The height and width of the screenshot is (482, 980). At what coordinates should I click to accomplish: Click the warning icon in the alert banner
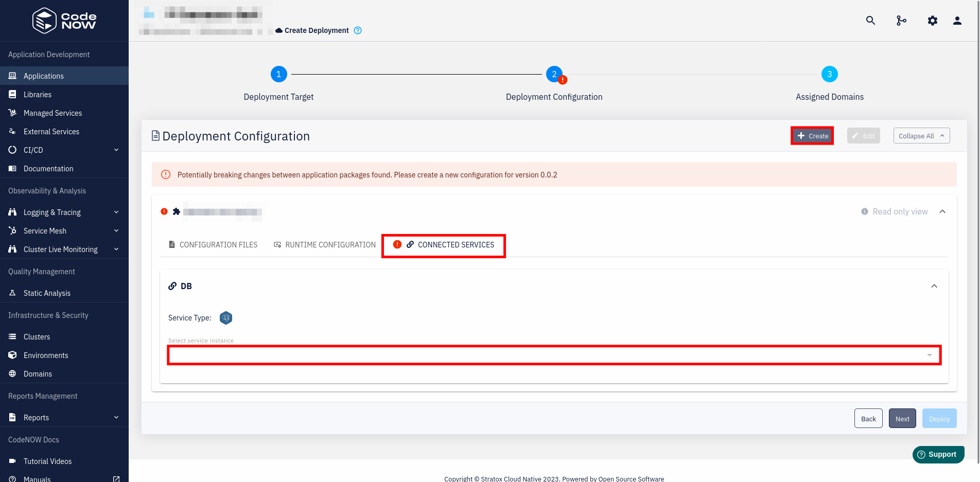click(166, 174)
